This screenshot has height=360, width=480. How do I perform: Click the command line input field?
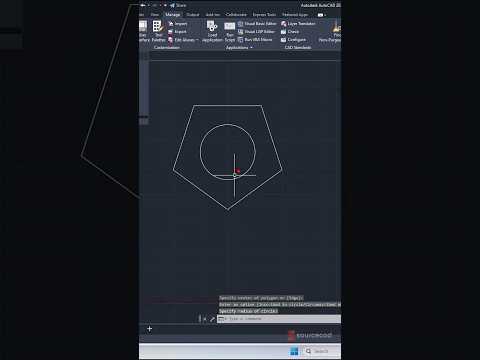[279, 319]
